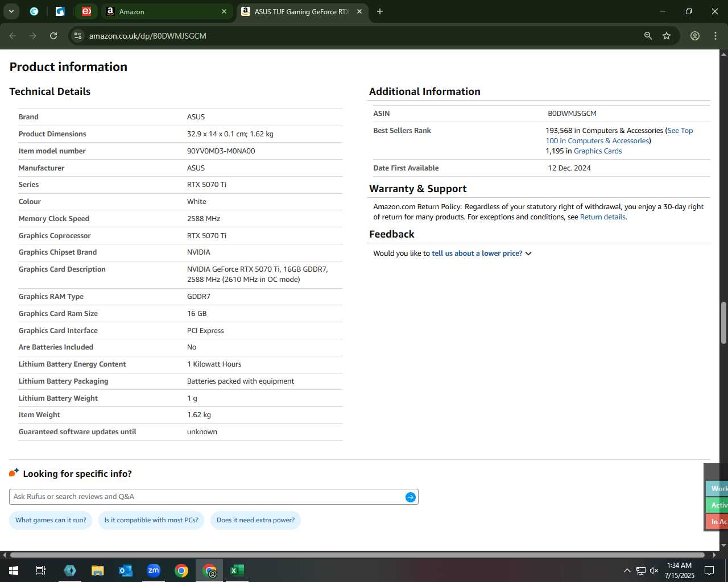Submit Rufus question with blue arrow button

pos(411,497)
